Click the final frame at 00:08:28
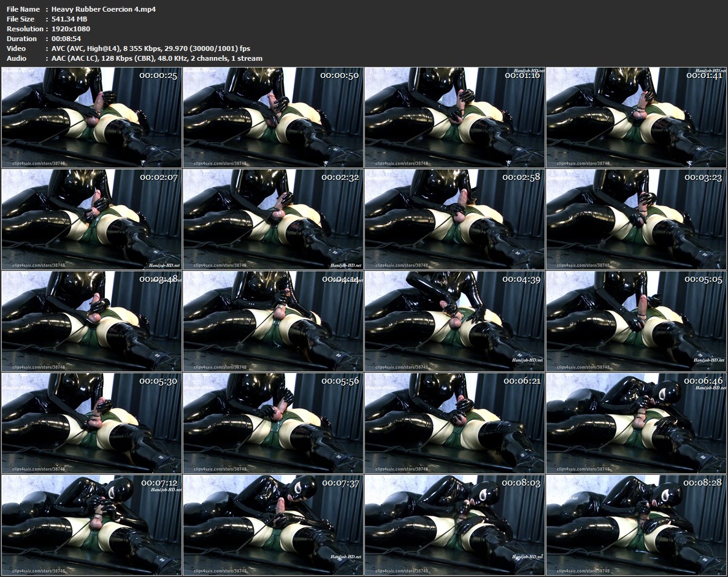 click(636, 525)
